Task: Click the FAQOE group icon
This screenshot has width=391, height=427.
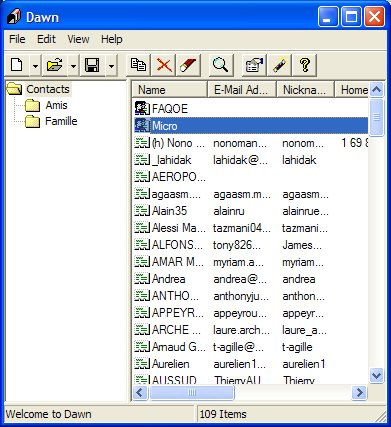Action: point(142,109)
